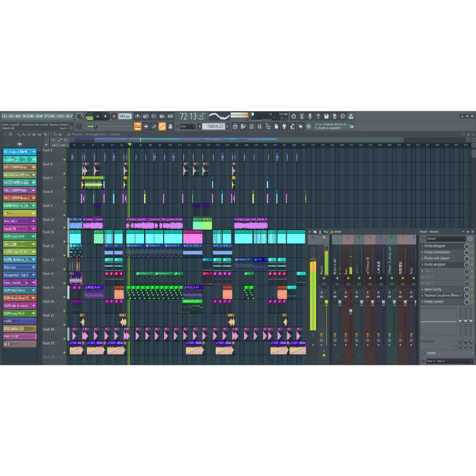Open the Piano roll panel icon
The width and height of the screenshot is (476, 476).
coord(244,126)
